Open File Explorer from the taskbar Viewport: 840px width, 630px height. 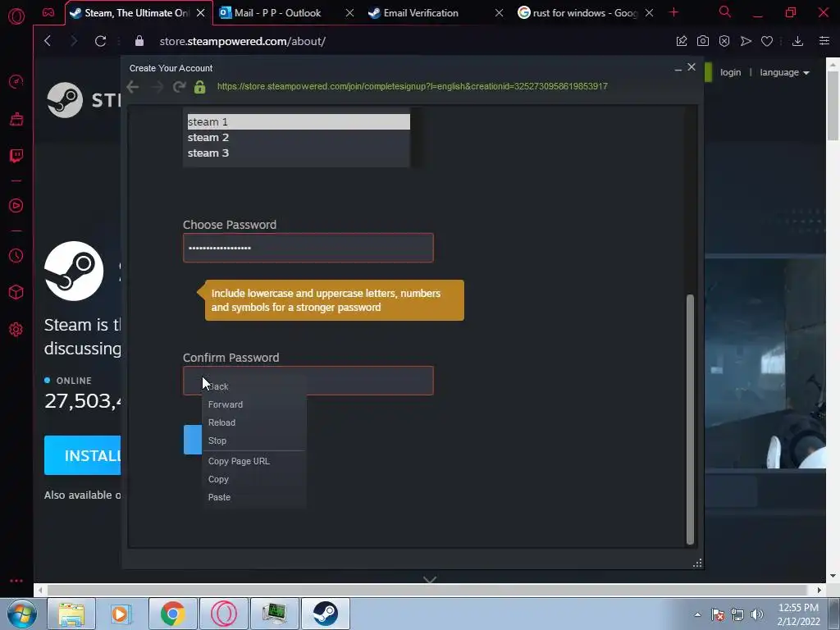tap(71, 614)
